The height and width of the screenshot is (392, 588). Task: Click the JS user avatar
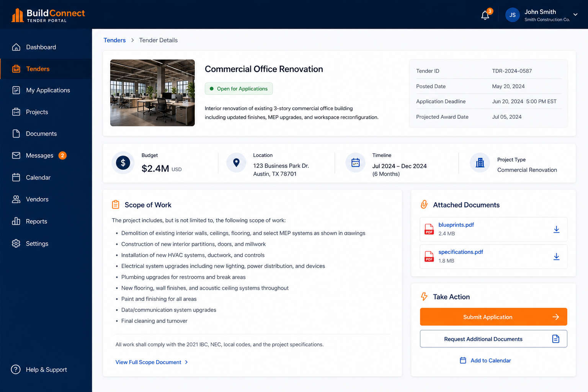[512, 15]
